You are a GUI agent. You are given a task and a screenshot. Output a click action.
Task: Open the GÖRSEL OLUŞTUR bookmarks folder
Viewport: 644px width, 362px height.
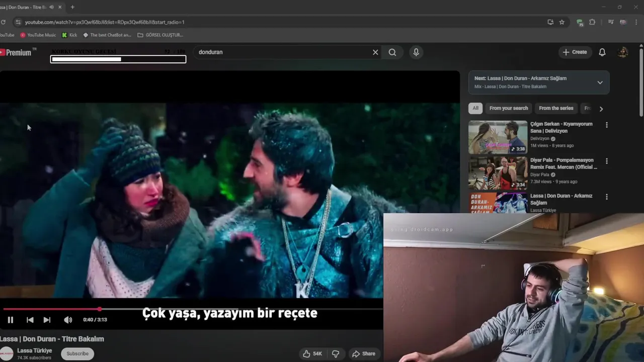160,35
